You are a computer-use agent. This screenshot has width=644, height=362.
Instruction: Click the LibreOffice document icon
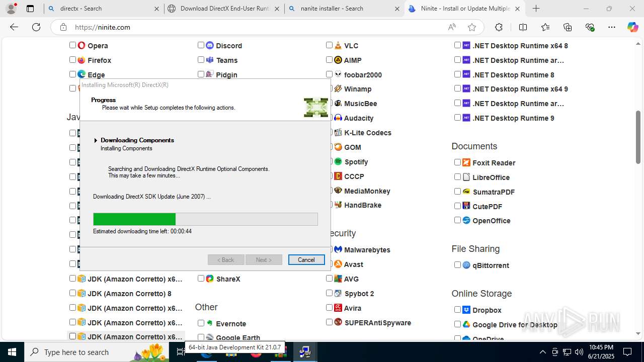point(466,177)
